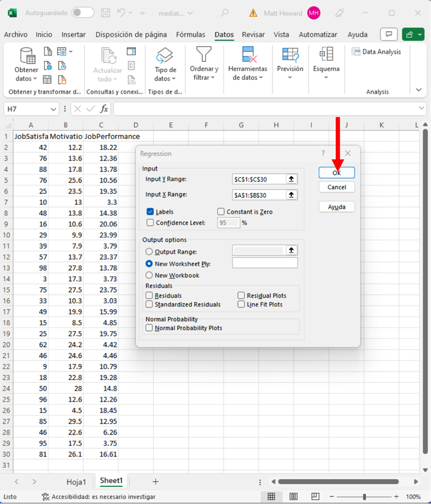This screenshot has height=504, width=431.
Task: Uncheck the Labels checkbox
Action: [x=150, y=212]
